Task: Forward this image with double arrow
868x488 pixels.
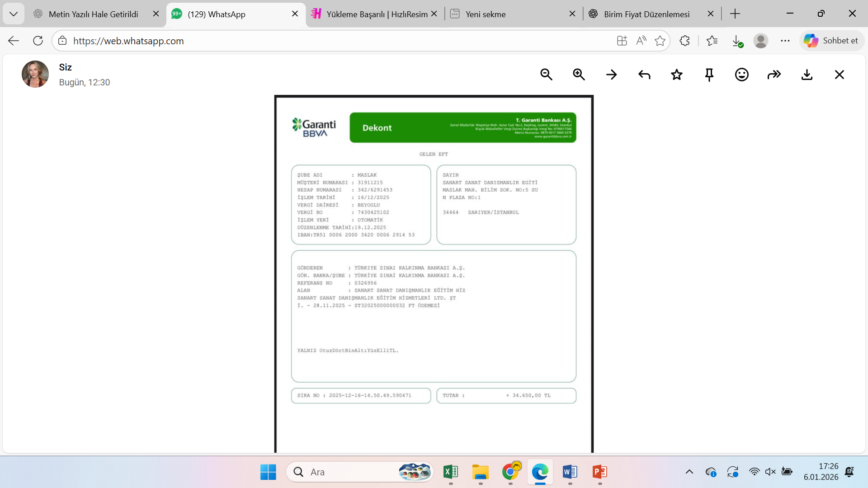Action: (774, 75)
